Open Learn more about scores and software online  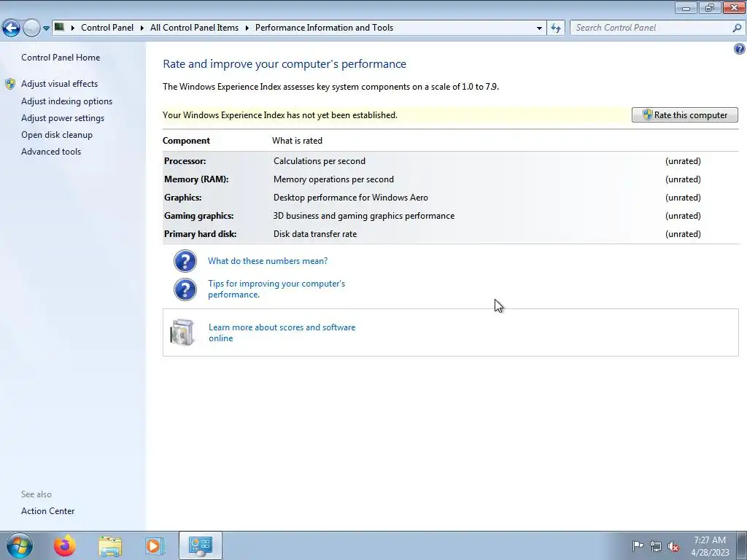[282, 332]
